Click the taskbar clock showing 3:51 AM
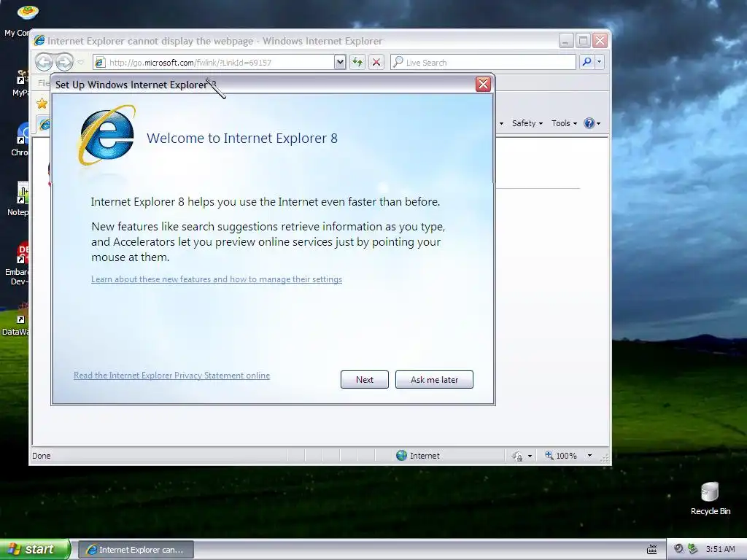Screen dimensions: 747x560 coord(720,549)
